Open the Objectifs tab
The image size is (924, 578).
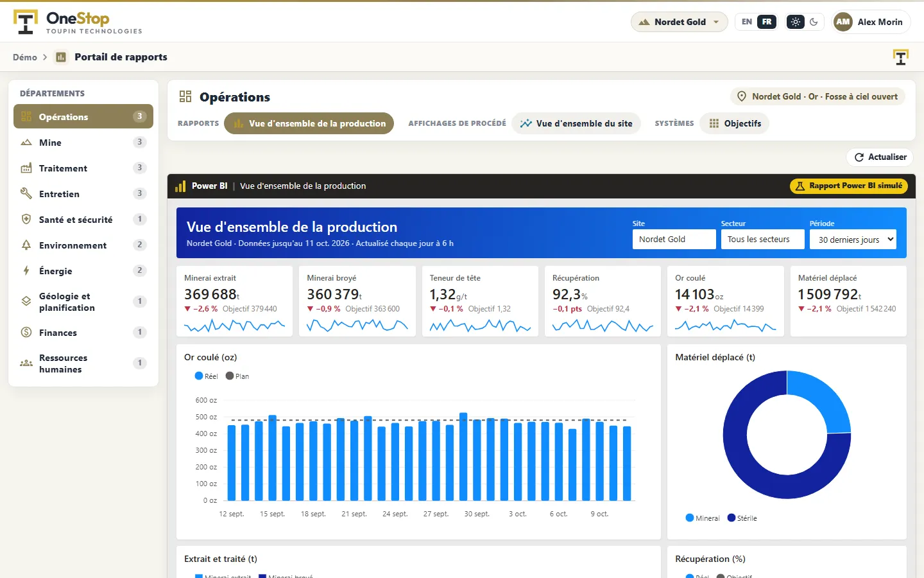click(x=735, y=123)
